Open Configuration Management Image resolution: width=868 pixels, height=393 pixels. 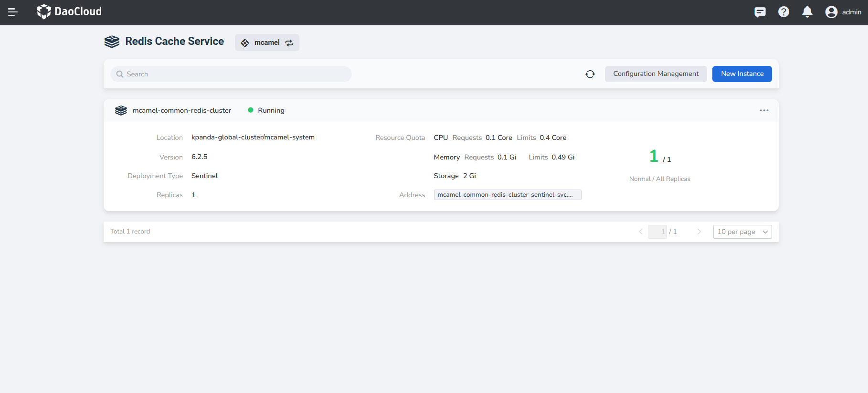[656, 74]
